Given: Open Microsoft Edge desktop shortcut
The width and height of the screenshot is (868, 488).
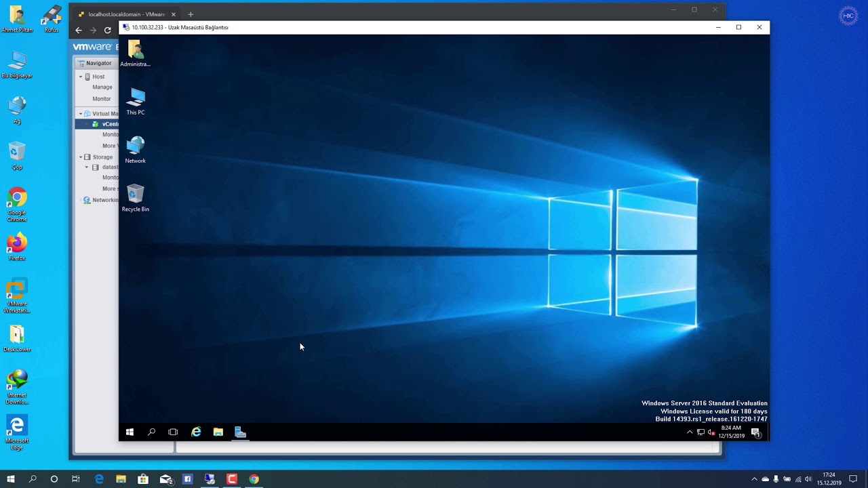Looking at the screenshot, I should click(17, 432).
